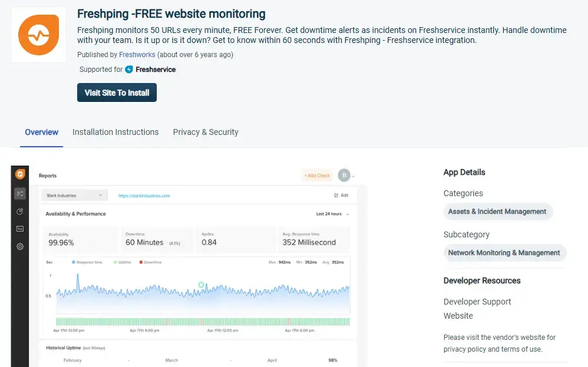
Task: Select the Assets & Incident Management category
Action: coord(497,211)
